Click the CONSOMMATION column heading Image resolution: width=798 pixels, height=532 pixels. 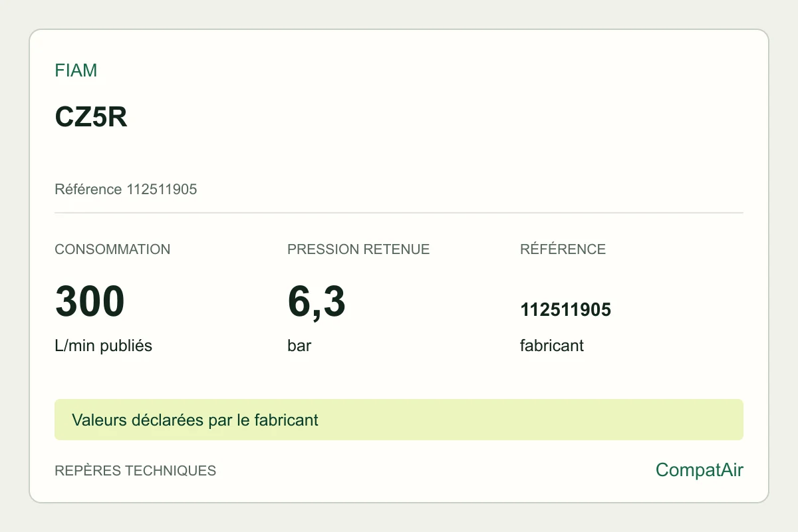[x=112, y=249]
